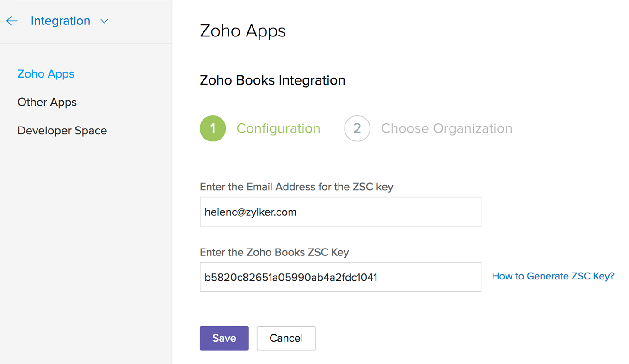Select the Choose Organization step label
This screenshot has width=629, height=364.
pos(447,128)
